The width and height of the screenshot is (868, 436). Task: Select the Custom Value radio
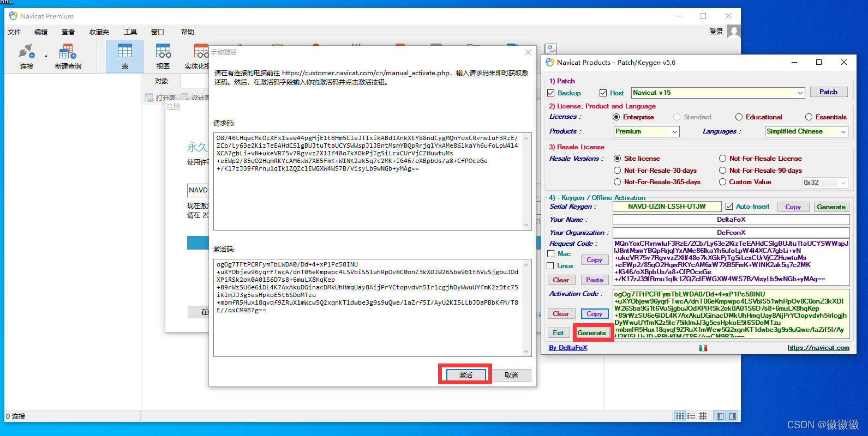(x=722, y=182)
